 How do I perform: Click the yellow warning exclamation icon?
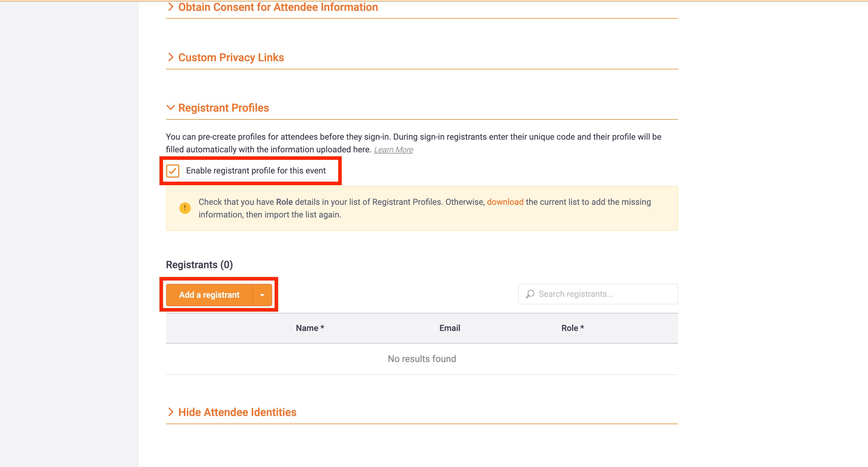(185, 208)
